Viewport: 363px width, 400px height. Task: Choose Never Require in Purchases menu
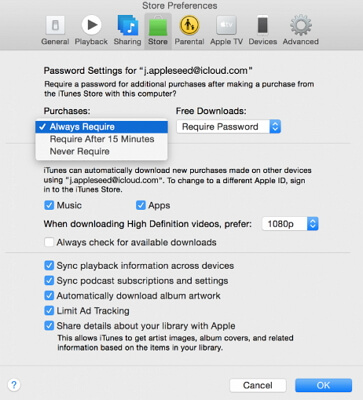point(101,151)
